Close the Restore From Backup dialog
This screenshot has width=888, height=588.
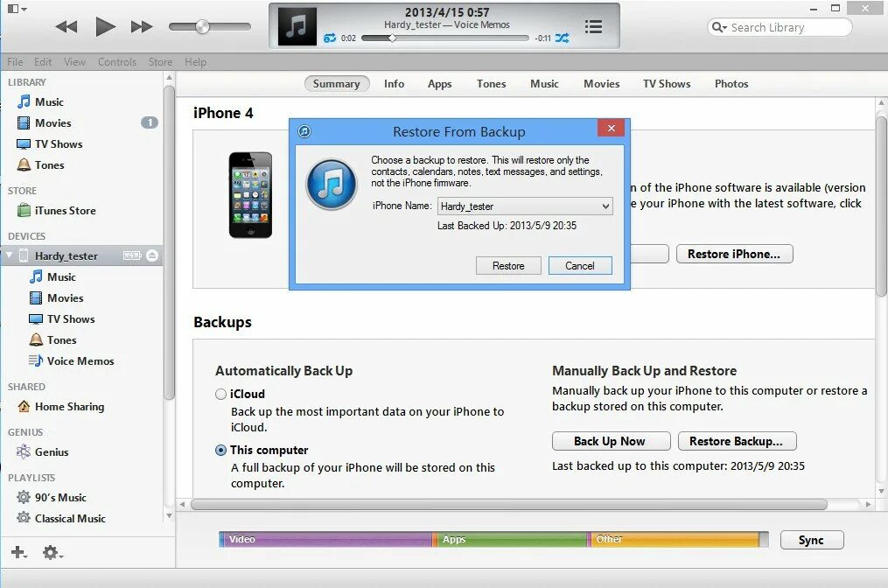click(x=611, y=128)
